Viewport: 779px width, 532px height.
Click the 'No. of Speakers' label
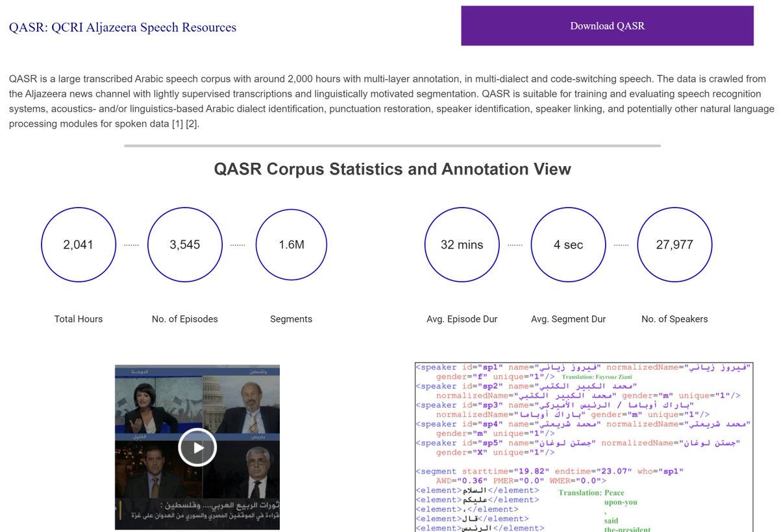[x=674, y=319]
